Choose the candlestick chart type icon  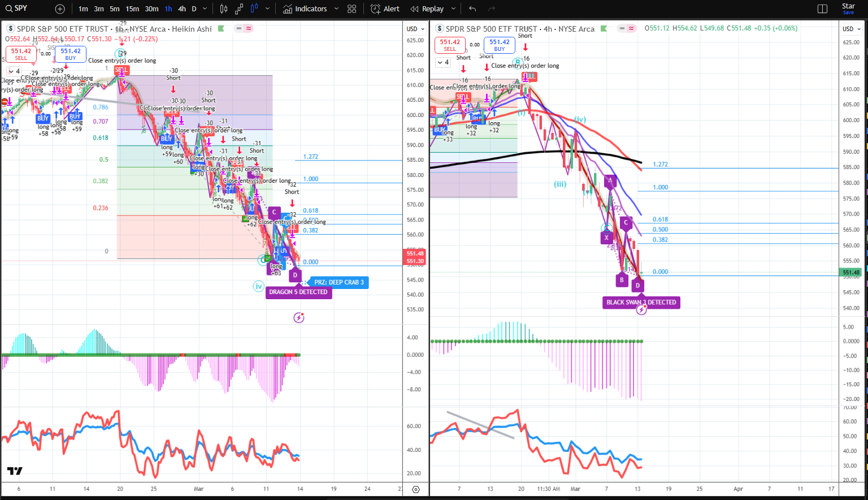click(224, 9)
